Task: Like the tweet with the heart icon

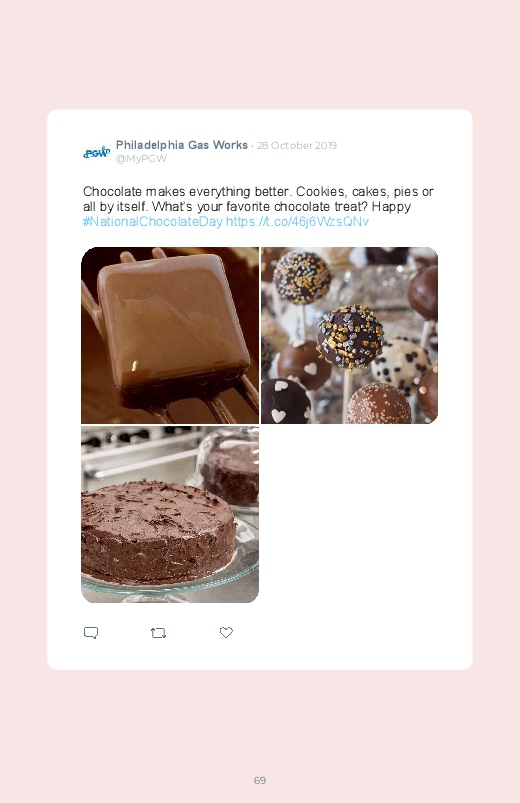Action: click(226, 632)
